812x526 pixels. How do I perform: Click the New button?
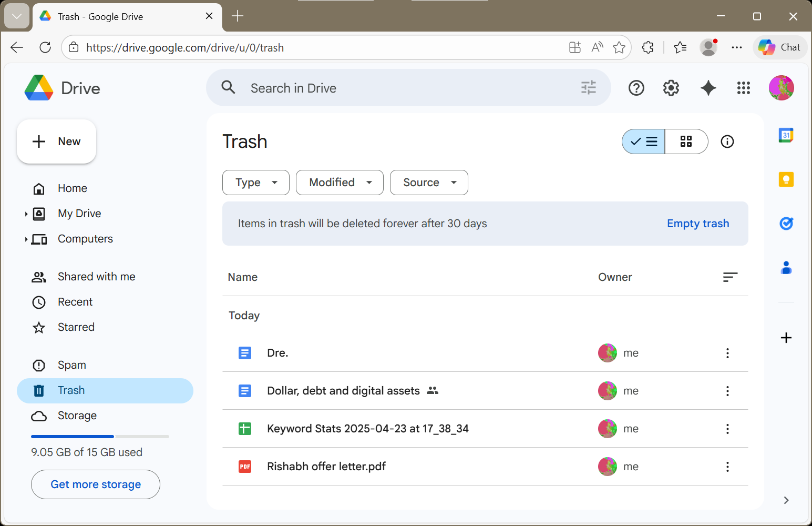tap(56, 141)
